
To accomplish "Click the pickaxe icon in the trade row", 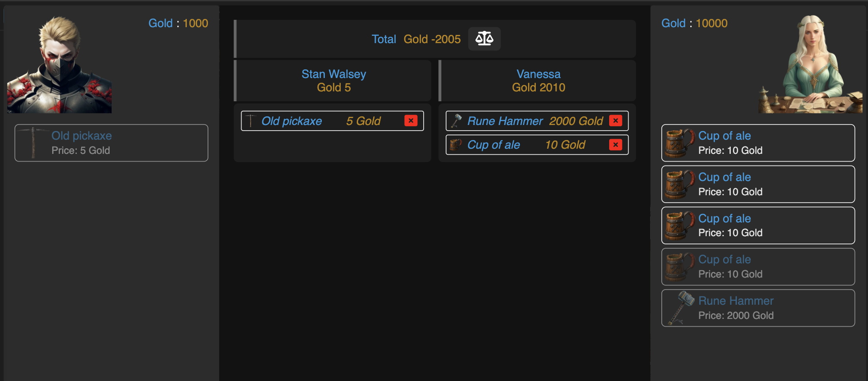I will click(251, 121).
